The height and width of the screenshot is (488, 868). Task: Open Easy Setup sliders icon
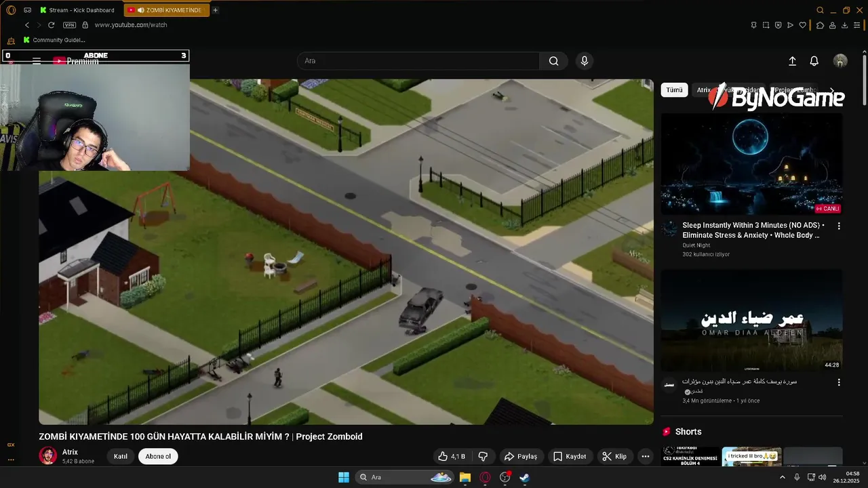pyautogui.click(x=858, y=25)
